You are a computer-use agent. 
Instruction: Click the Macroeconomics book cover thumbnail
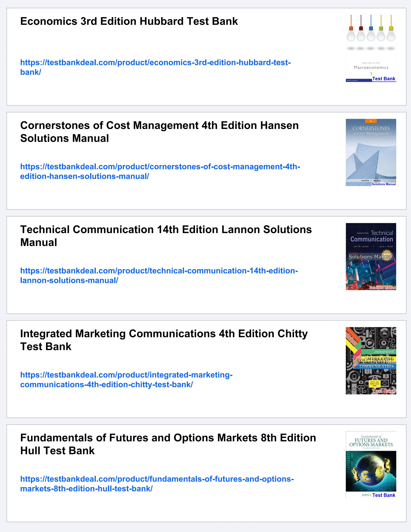tap(371, 48)
